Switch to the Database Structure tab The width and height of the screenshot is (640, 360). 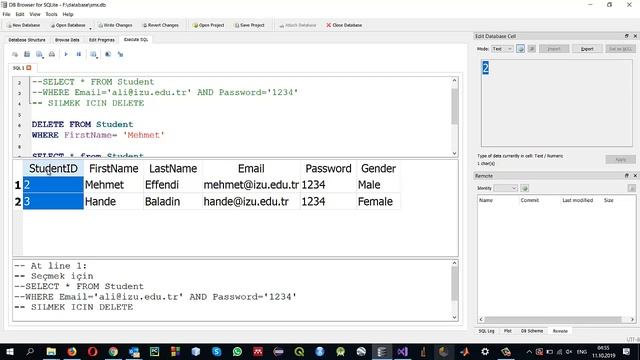[27, 40]
